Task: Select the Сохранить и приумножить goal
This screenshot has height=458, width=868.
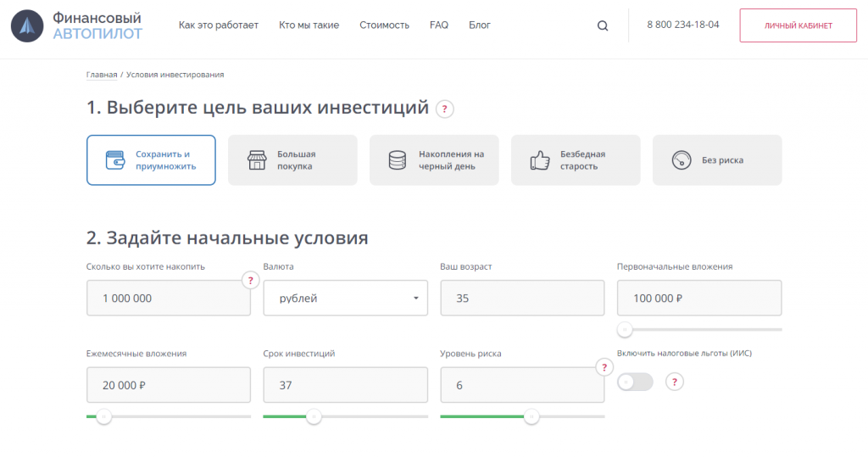Action: (x=151, y=160)
